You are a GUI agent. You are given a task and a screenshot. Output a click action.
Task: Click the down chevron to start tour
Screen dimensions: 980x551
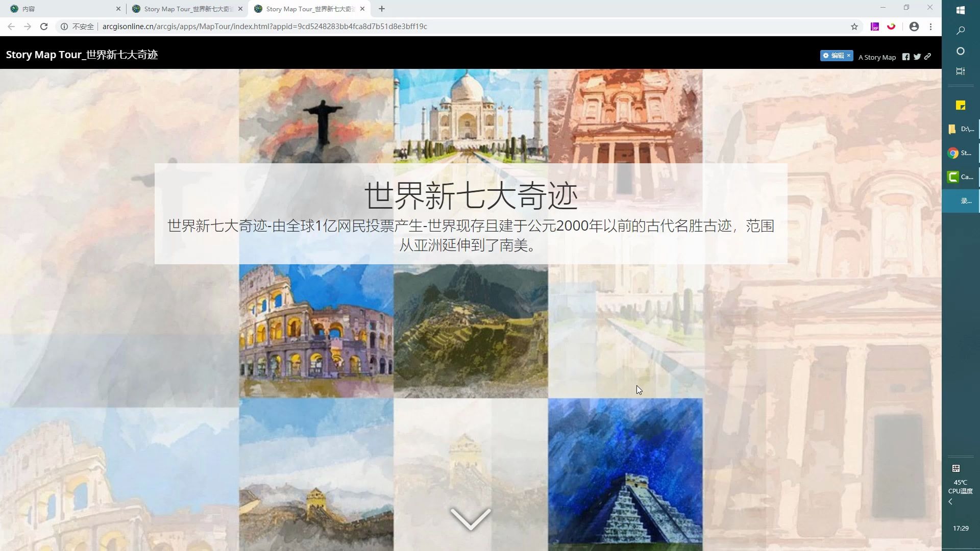(x=470, y=519)
